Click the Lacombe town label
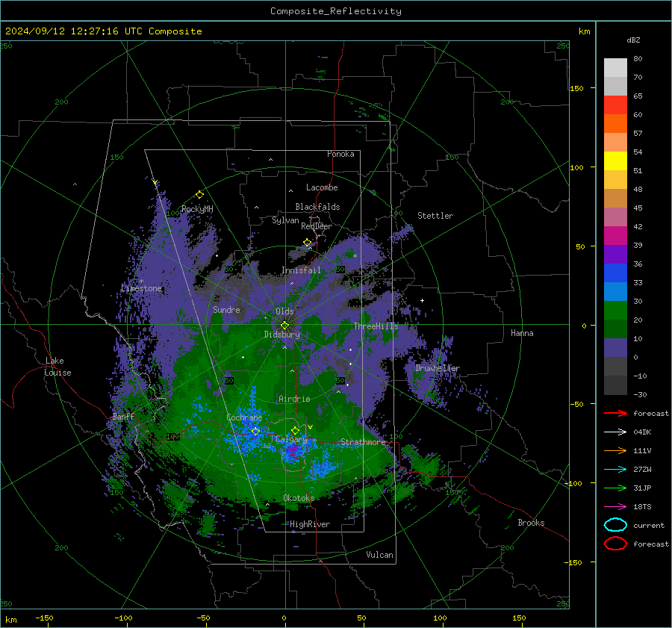This screenshot has width=672, height=628. pyautogui.click(x=322, y=187)
